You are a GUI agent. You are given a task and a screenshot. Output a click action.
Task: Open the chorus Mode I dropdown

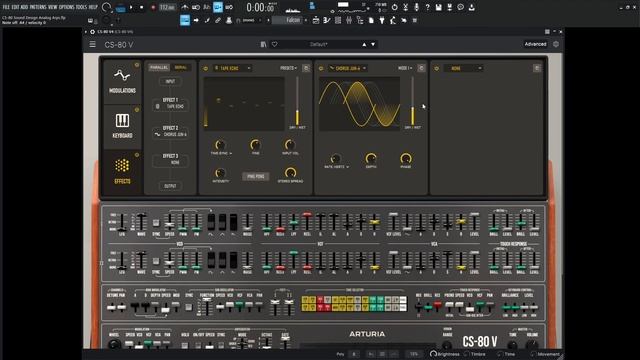point(405,68)
